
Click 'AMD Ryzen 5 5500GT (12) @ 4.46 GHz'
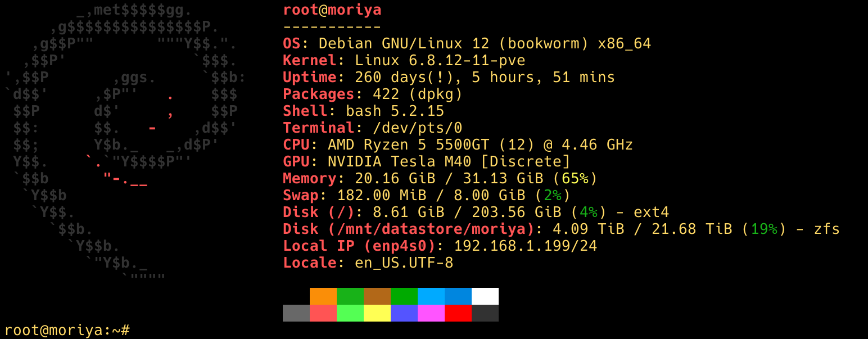click(481, 145)
